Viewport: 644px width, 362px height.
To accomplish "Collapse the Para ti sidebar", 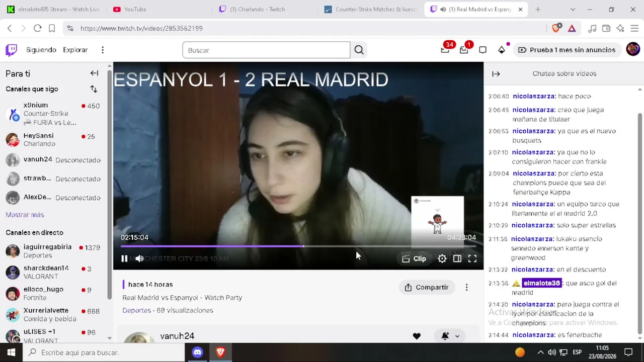I will pos(94,73).
